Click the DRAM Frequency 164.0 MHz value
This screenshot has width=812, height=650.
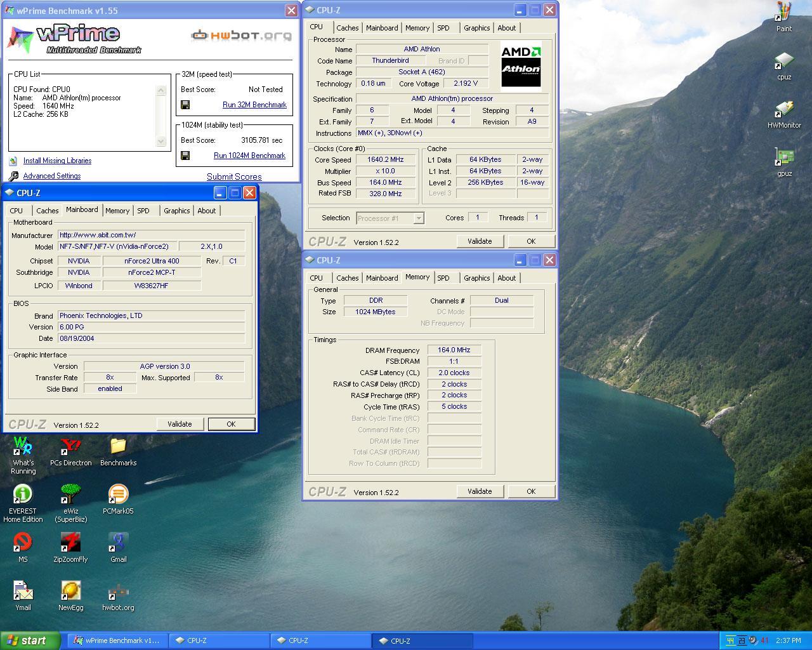(454, 350)
